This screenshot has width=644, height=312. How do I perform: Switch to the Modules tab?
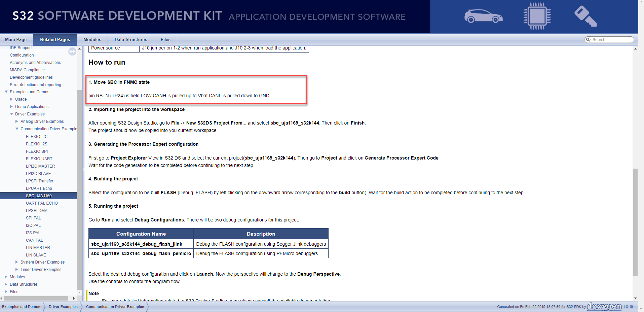[x=92, y=39]
